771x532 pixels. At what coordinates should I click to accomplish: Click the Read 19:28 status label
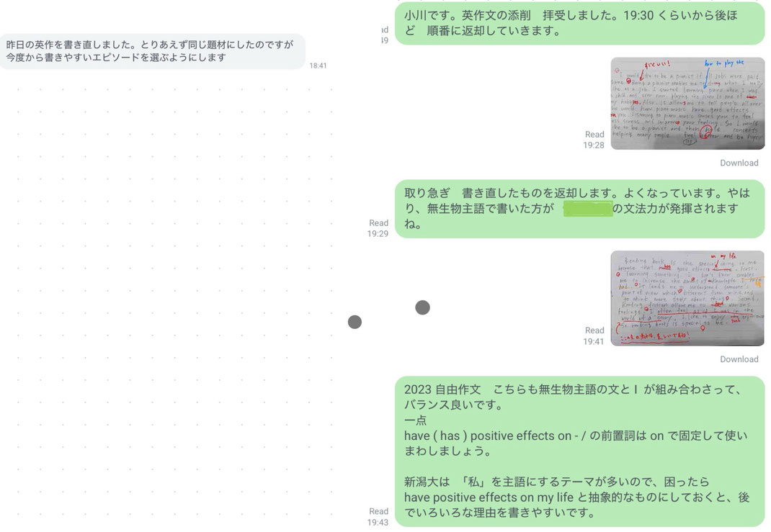tap(594, 140)
